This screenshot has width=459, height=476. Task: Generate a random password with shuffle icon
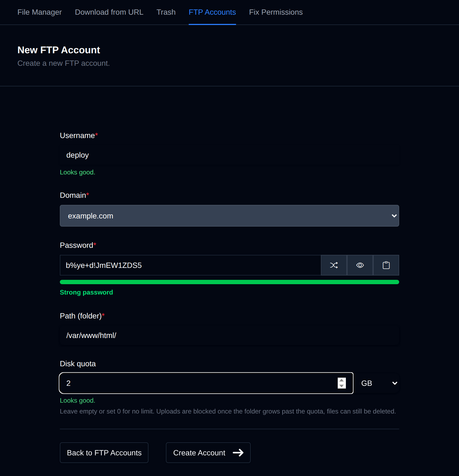pos(334,265)
